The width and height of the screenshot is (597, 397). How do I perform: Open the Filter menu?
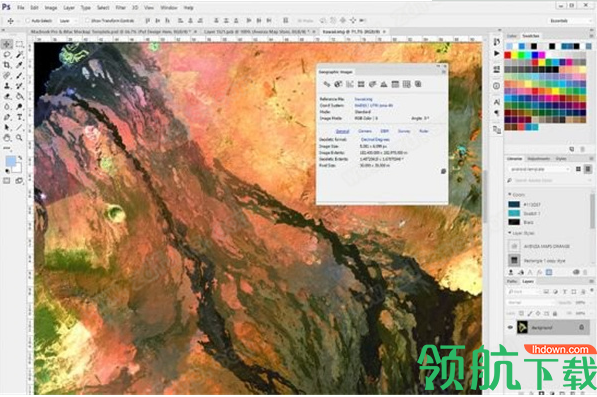coord(121,7)
